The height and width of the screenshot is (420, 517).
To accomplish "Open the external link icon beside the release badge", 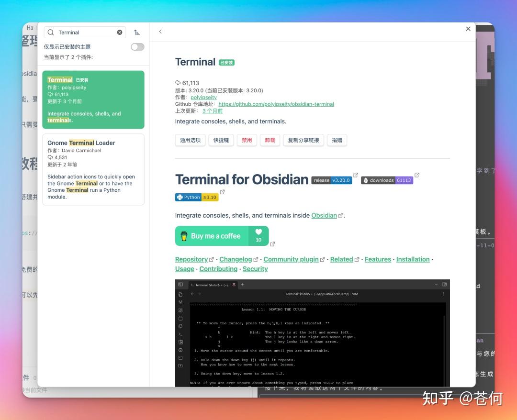I will coord(355,175).
